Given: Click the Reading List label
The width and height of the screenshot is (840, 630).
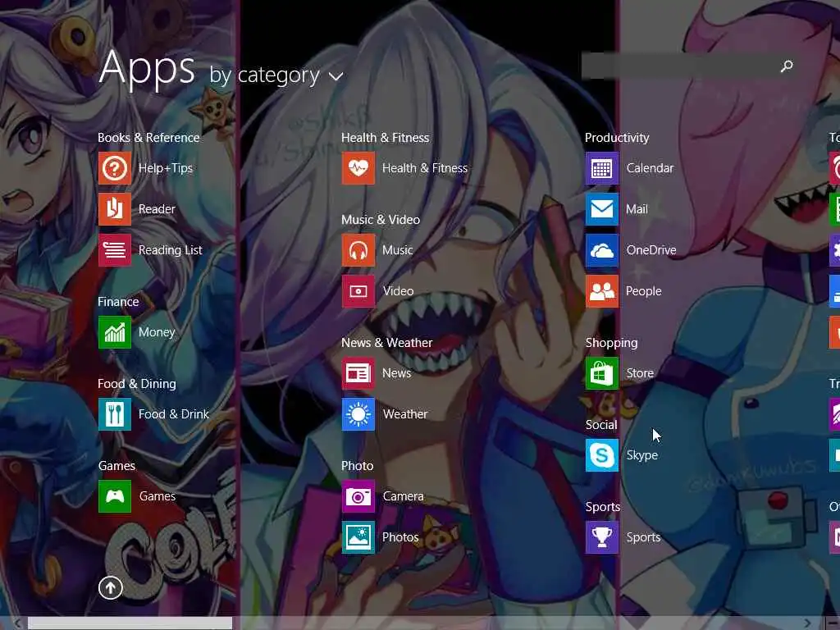Looking at the screenshot, I should click(x=171, y=250).
